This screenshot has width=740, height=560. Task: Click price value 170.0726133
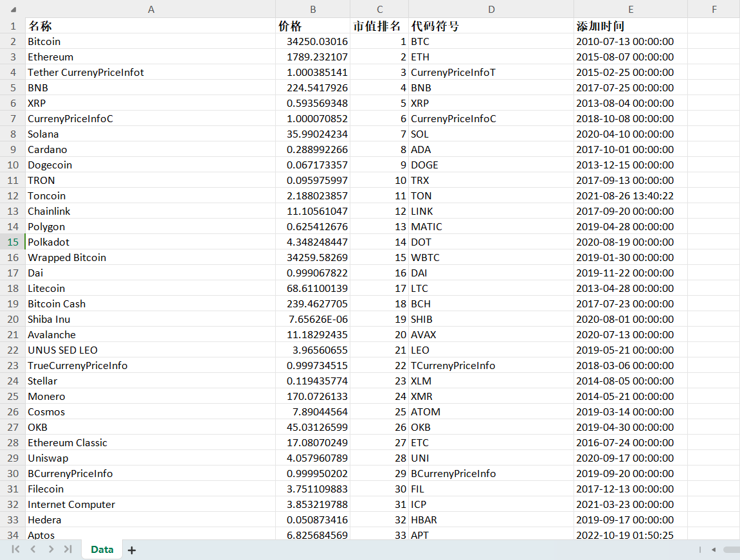[x=313, y=396]
